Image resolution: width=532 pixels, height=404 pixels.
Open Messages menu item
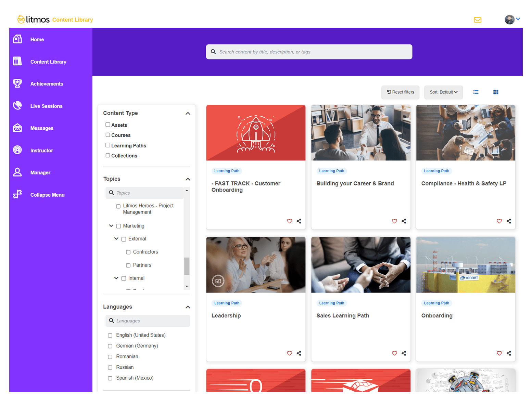tap(42, 128)
